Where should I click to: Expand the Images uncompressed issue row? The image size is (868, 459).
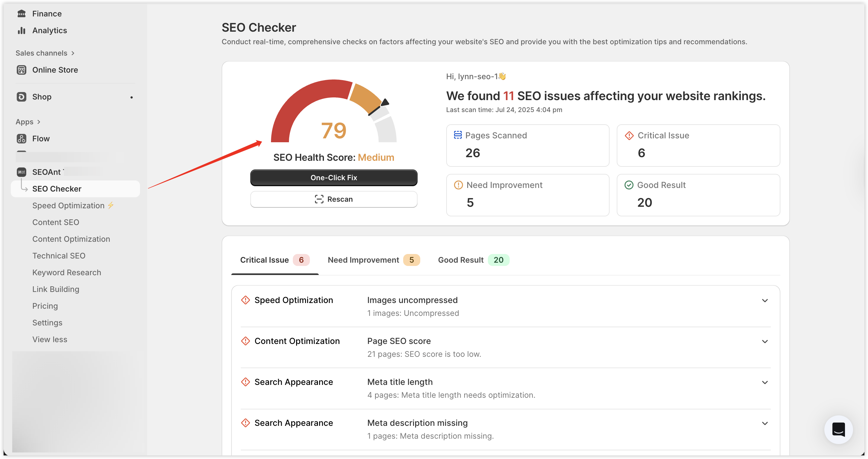pos(765,300)
